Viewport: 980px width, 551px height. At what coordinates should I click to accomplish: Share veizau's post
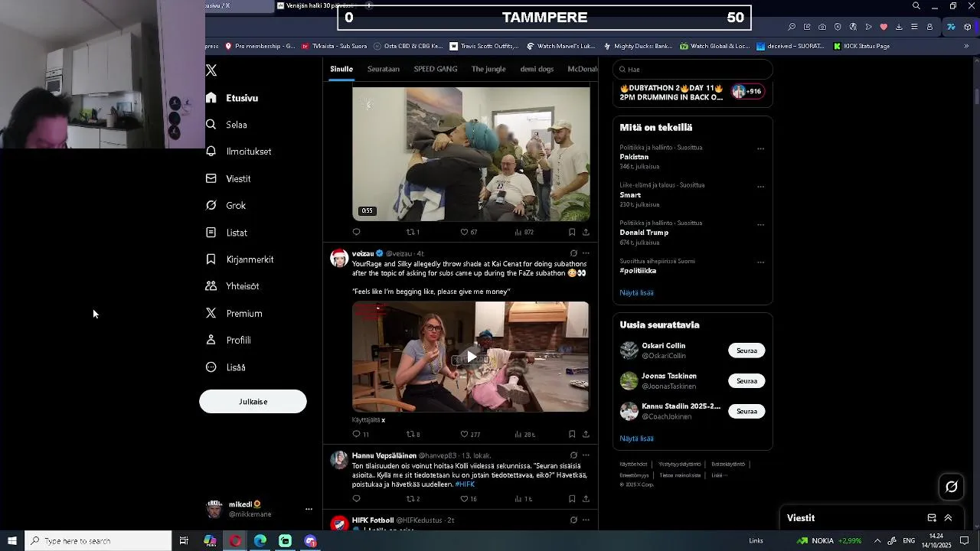[586, 434]
